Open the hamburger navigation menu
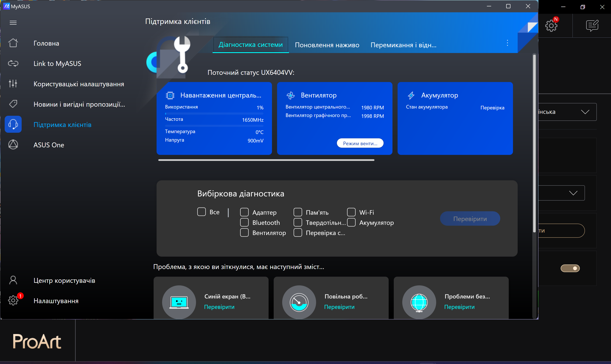611x364 pixels. [x=13, y=22]
